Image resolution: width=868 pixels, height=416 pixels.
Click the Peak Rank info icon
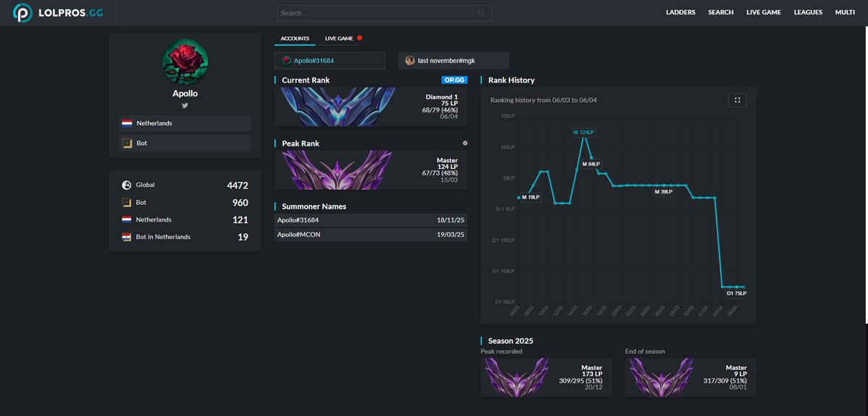pyautogui.click(x=465, y=143)
